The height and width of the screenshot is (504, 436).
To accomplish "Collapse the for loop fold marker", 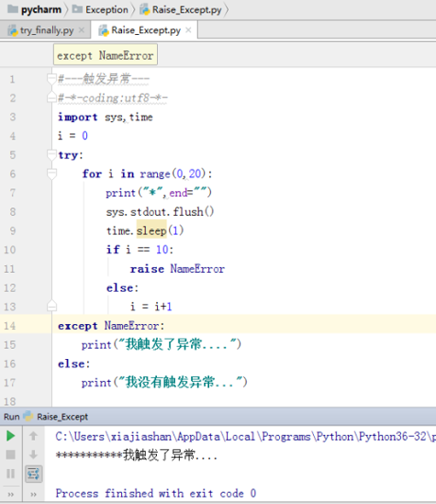I will (x=51, y=174).
